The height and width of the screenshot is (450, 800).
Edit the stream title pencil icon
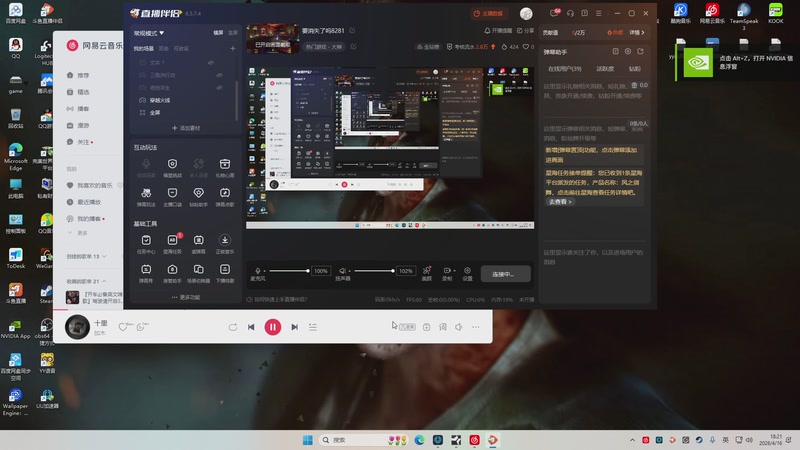pyautogui.click(x=352, y=31)
